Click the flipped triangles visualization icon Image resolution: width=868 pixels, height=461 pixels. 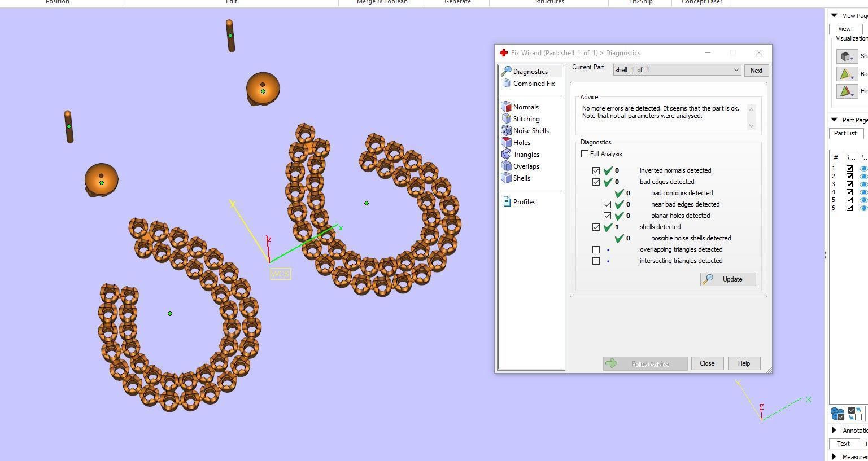(x=847, y=91)
